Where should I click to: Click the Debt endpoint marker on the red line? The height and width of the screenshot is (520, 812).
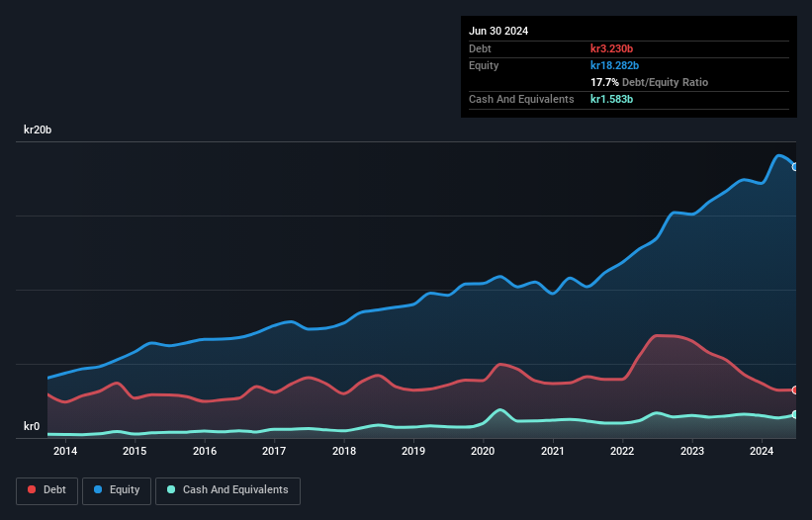795,390
